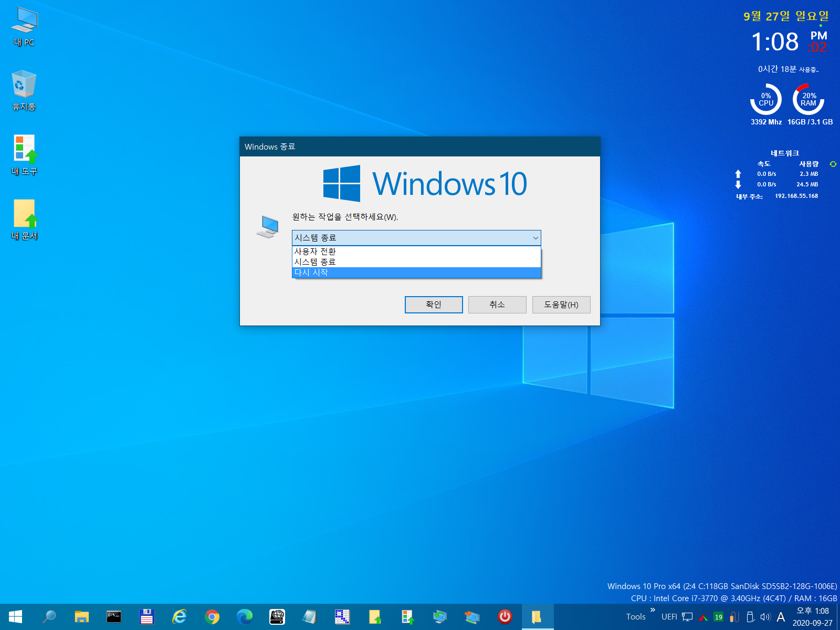
Task: Choose 사용자 전환 in the dropdown list
Action: coord(416,251)
